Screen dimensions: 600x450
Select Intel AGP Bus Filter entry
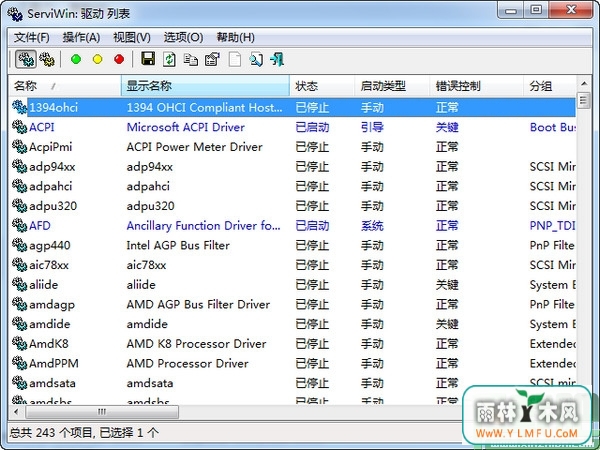[178, 245]
